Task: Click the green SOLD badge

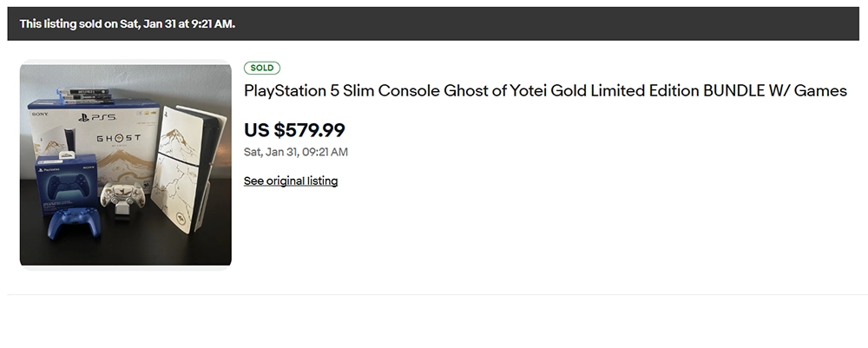Action: coord(262,68)
